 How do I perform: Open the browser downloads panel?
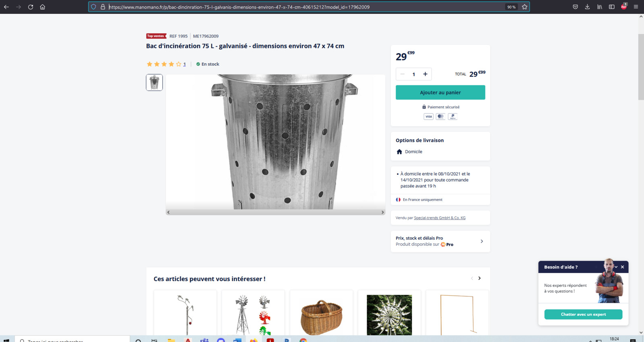[587, 7]
